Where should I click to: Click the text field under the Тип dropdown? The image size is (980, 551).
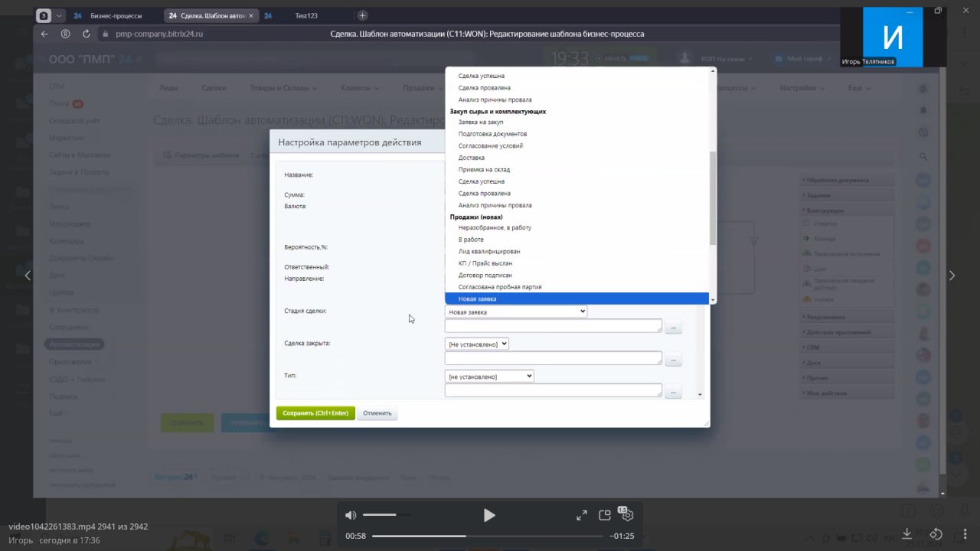coord(554,390)
